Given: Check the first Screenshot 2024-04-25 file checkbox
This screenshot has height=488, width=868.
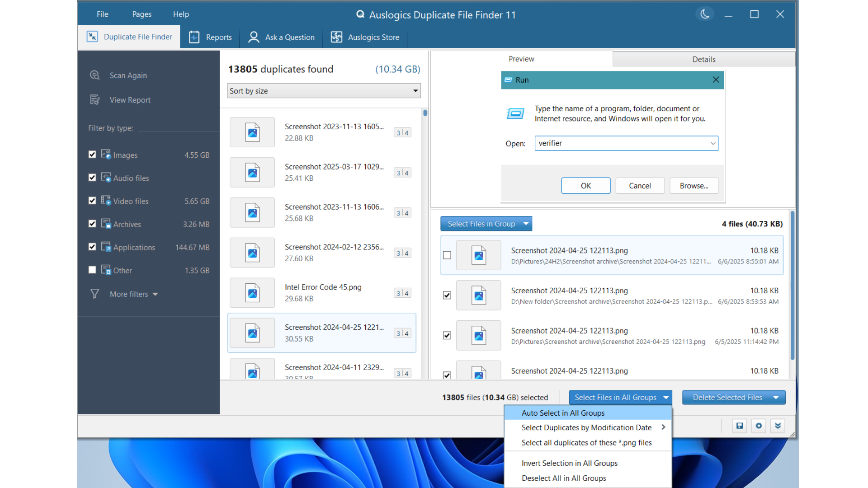Looking at the screenshot, I should click(x=447, y=255).
